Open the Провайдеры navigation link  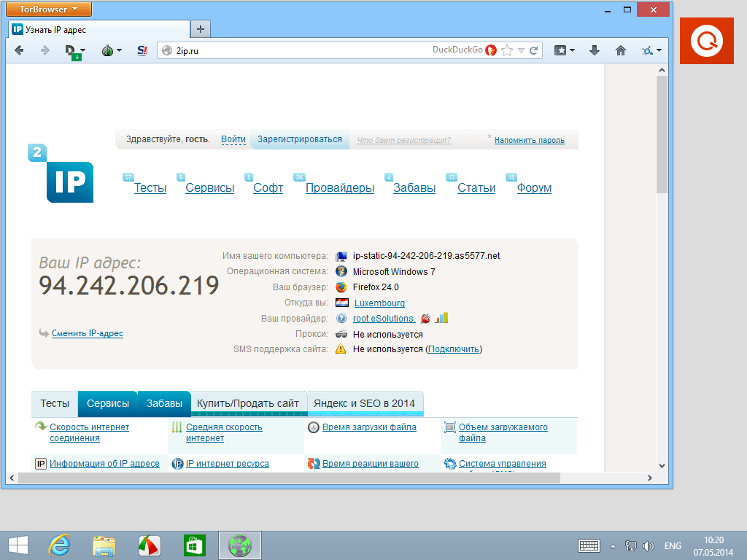(340, 187)
